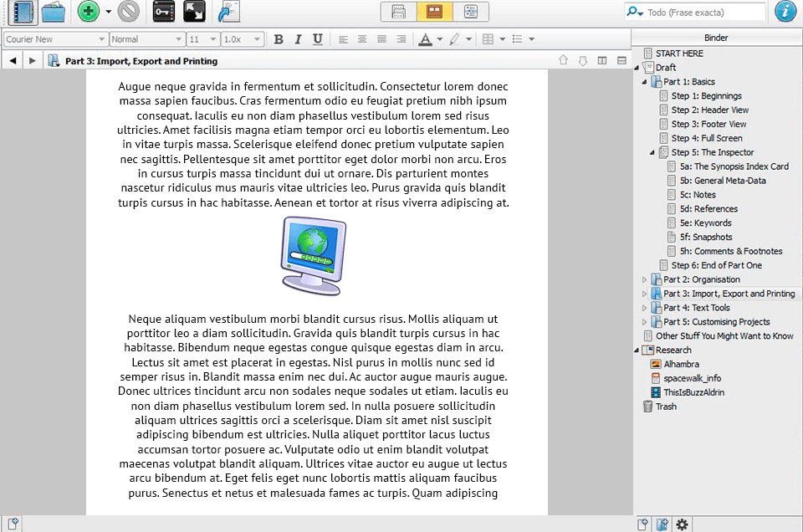803x532 pixels.
Task: Open the List style dropdown arrow
Action: (x=532, y=39)
